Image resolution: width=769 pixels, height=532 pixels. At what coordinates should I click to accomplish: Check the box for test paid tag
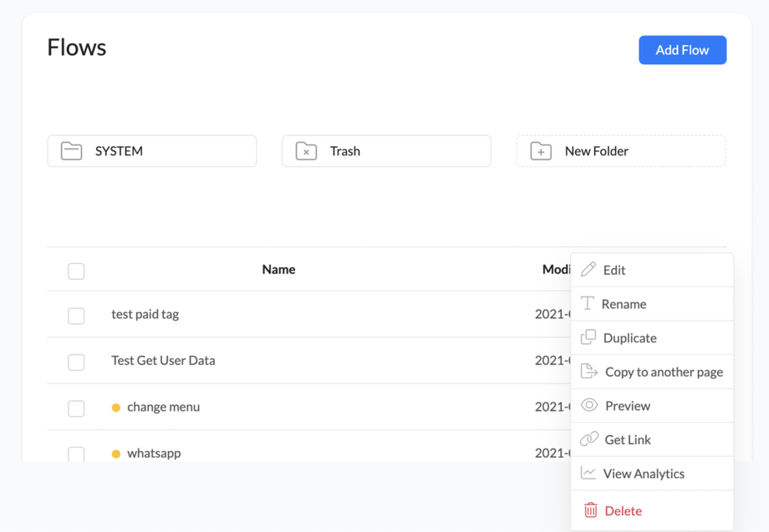tap(76, 316)
